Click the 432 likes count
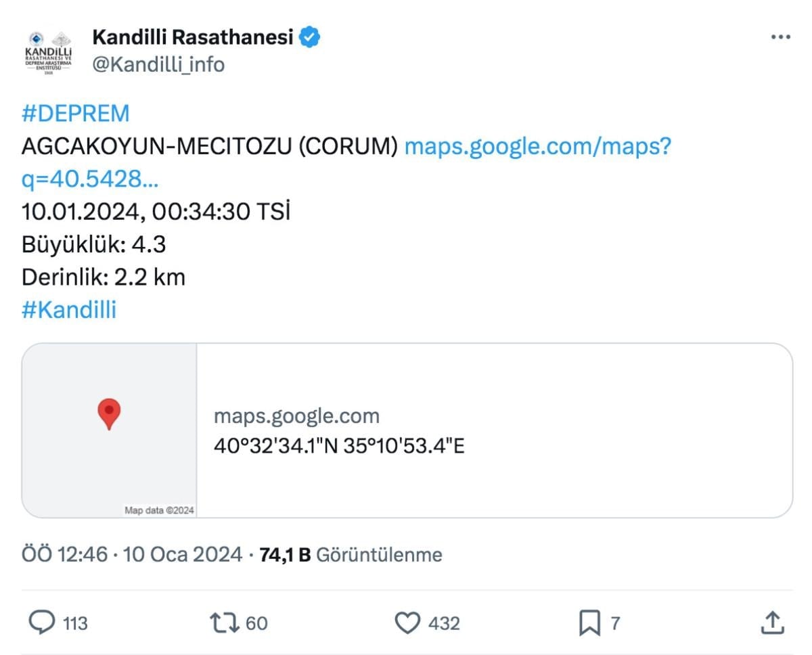 tap(444, 623)
